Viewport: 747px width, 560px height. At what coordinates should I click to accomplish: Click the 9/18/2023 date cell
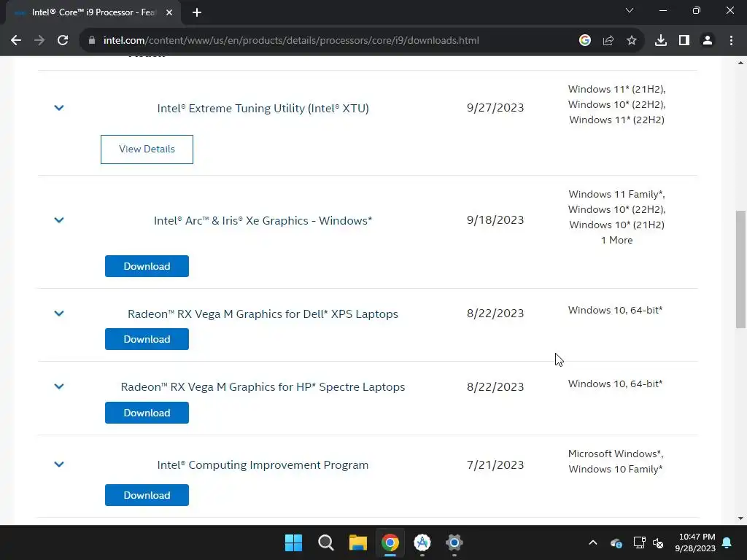[495, 220]
